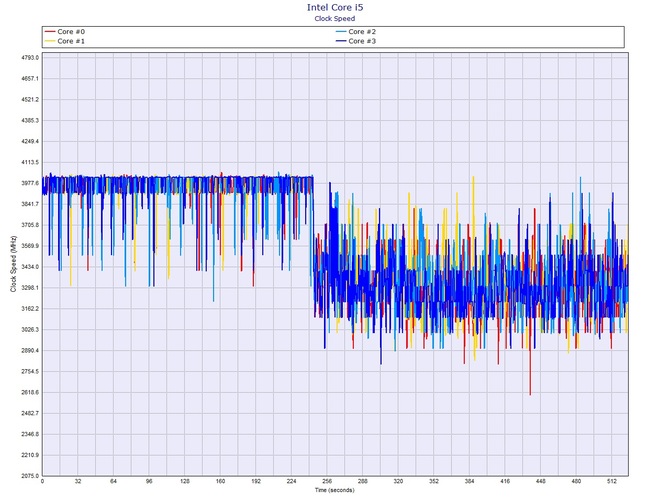
Task: Click the 2210.9 y-axis value
Action: [x=30, y=455]
